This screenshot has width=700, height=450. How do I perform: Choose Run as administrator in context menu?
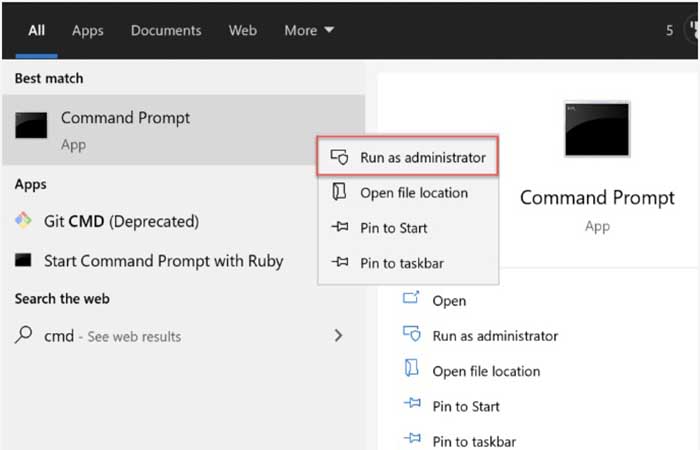(x=408, y=157)
